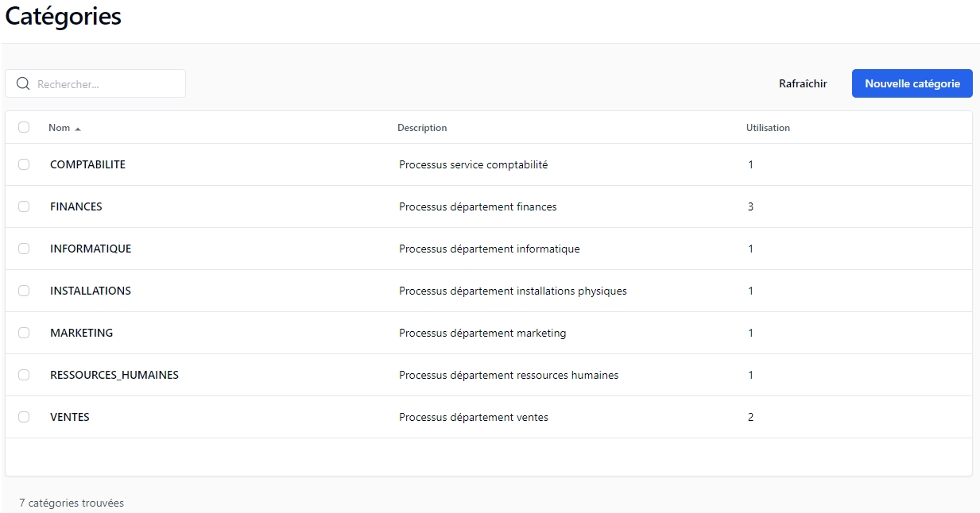Click the Nom sort arrow

tap(78, 129)
